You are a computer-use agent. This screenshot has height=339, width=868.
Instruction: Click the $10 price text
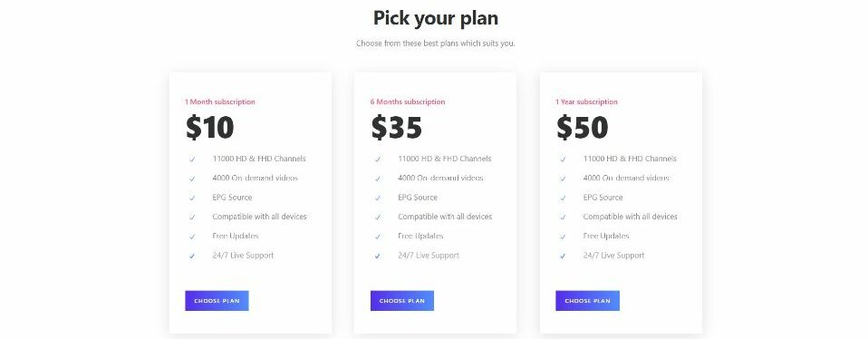210,128
